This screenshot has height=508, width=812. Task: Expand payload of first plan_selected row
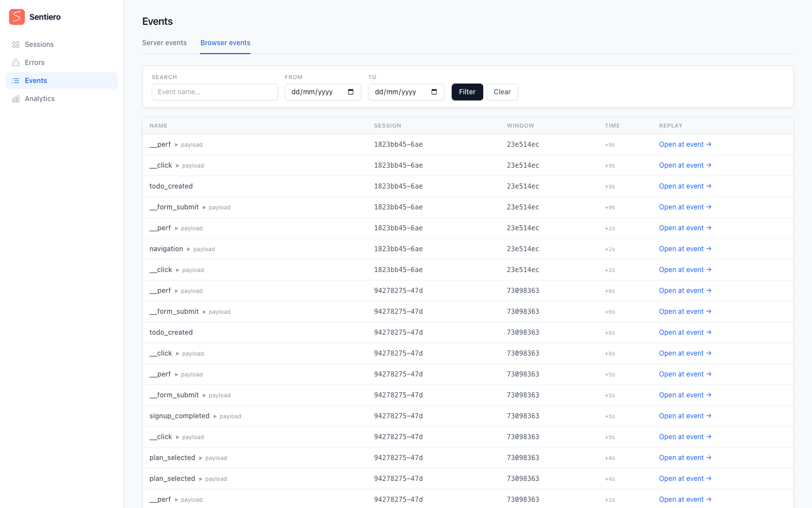pyautogui.click(x=213, y=458)
